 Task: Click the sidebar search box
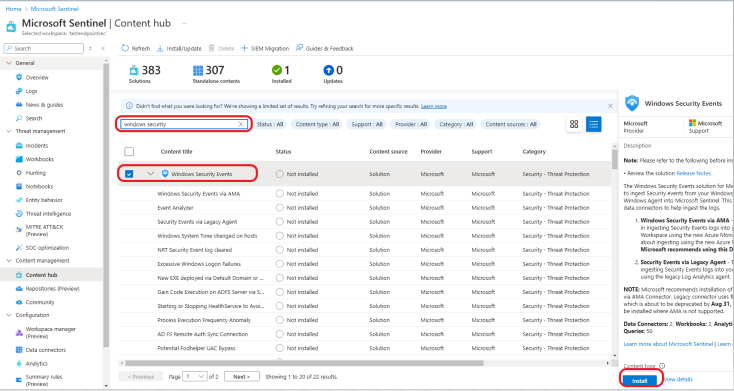(x=44, y=48)
